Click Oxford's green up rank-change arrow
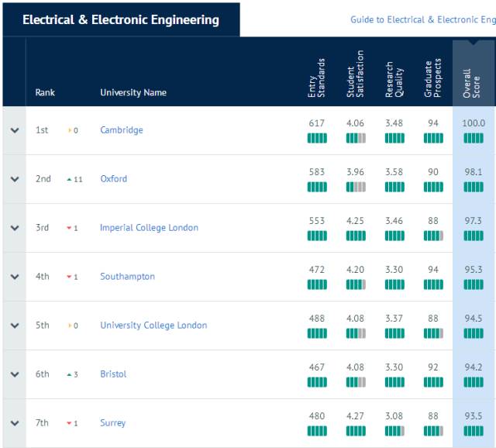Image resolution: width=496 pixels, height=448 pixels. pyautogui.click(x=69, y=179)
